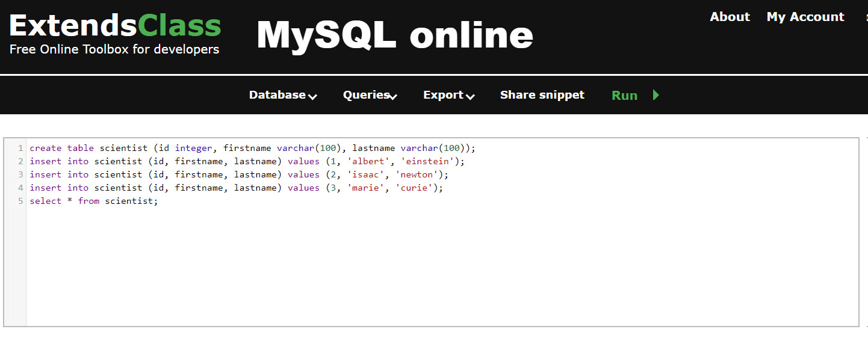Click the 'Free Online Toolbox for developers' tagline
868x338 pixels.
pos(114,49)
